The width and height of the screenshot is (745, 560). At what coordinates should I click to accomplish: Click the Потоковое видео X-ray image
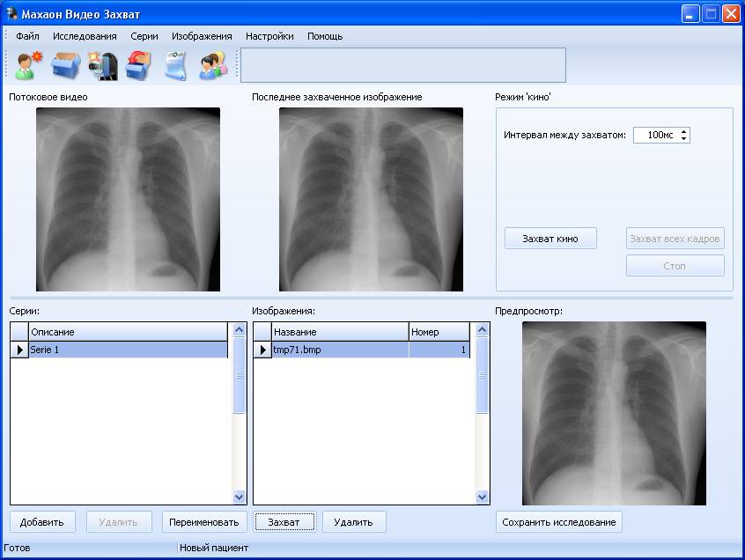(x=128, y=199)
